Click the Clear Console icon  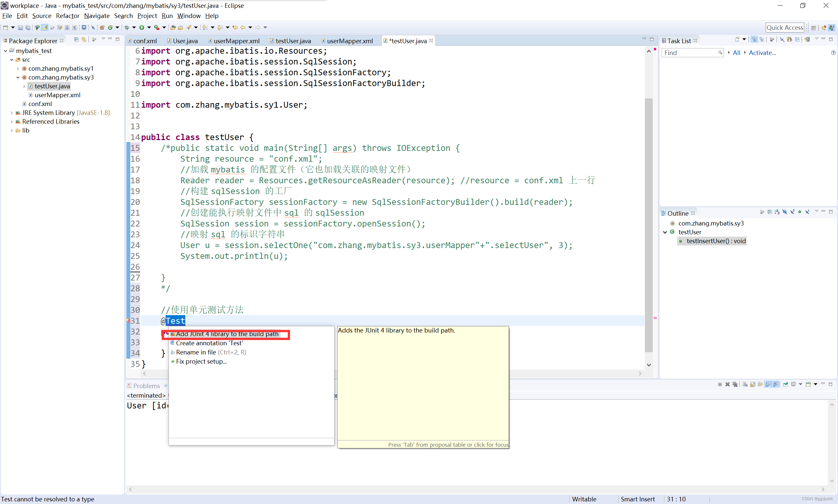click(x=745, y=385)
